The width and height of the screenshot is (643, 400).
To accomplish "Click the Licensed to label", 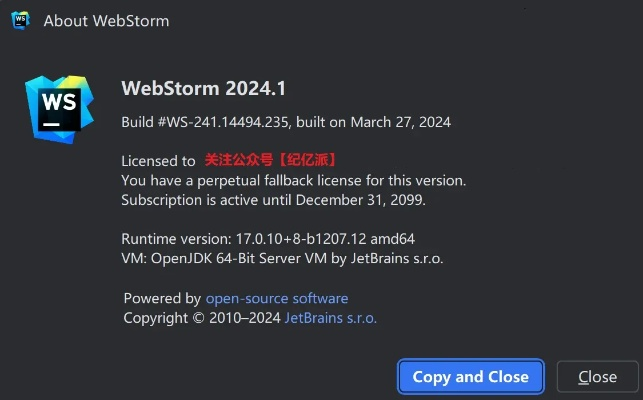I will [x=158, y=160].
